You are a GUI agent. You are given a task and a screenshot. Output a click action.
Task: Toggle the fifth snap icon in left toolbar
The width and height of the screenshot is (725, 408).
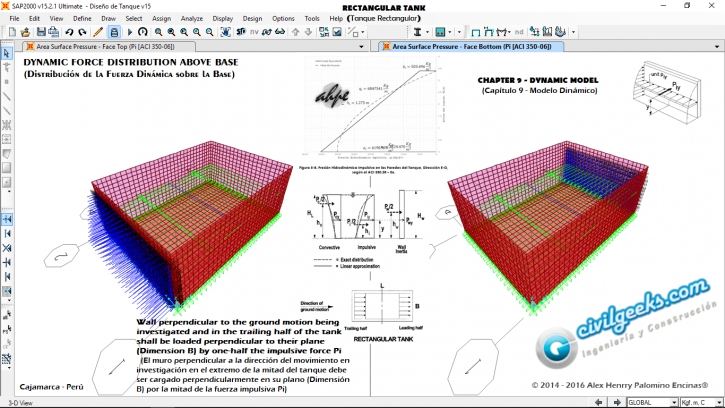pos(6,277)
